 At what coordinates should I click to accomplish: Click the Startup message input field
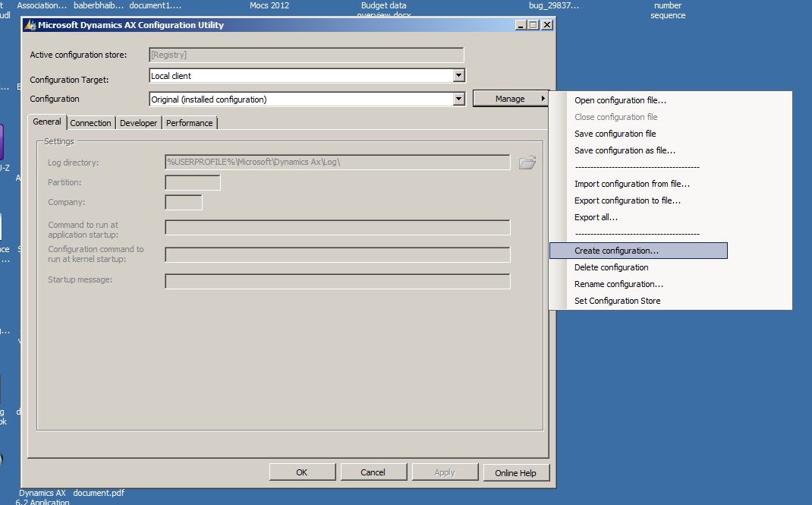tap(338, 281)
